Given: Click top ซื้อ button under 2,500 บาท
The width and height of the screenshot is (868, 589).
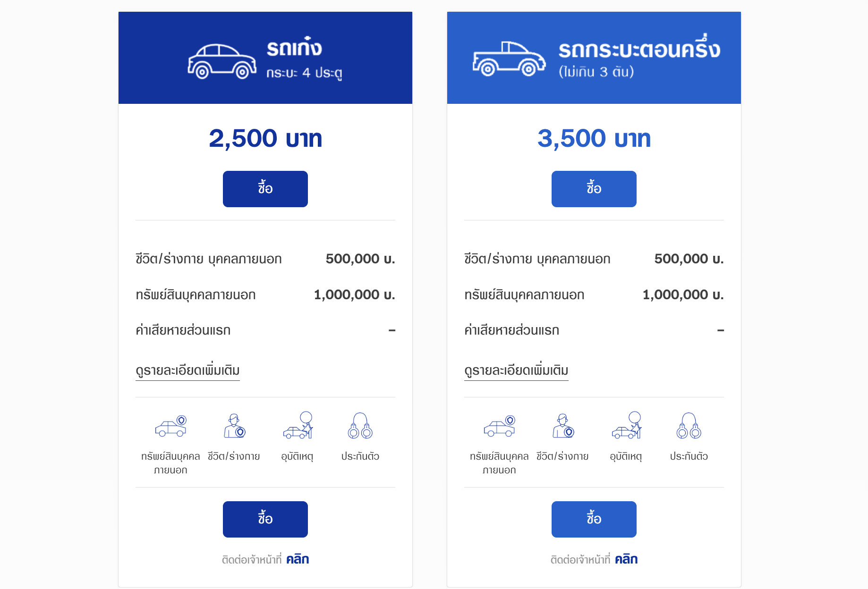Looking at the screenshot, I should [265, 189].
